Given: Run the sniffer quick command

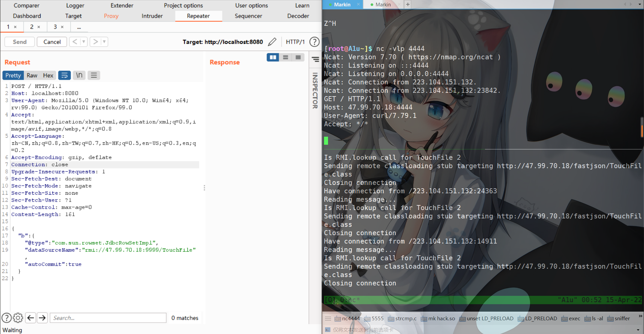Looking at the screenshot, I should [x=619, y=319].
